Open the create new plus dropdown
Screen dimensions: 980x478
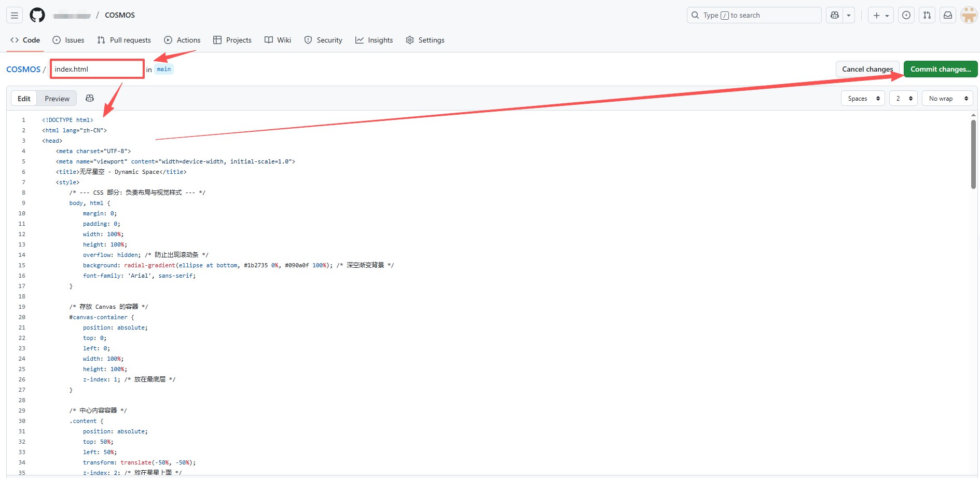880,16
